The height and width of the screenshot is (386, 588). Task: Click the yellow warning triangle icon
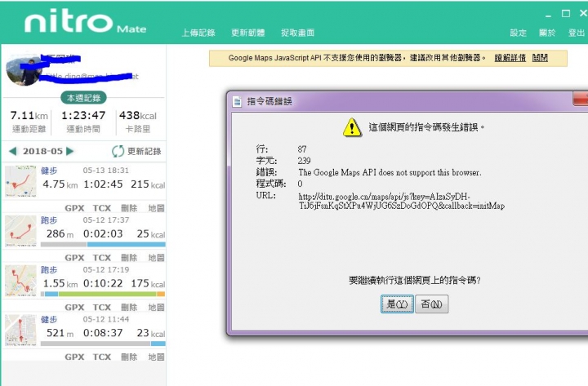(x=352, y=127)
